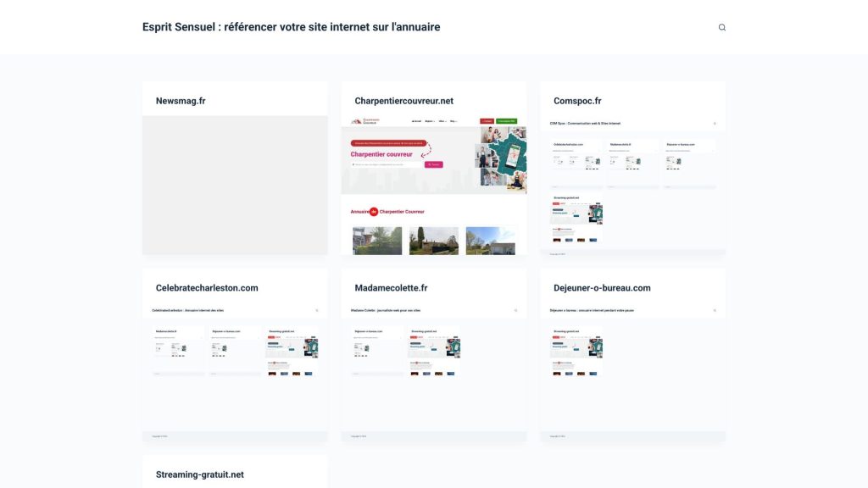Open the Charpentiercouvreur.net listing title
The image size is (868, 488).
[x=403, y=101]
